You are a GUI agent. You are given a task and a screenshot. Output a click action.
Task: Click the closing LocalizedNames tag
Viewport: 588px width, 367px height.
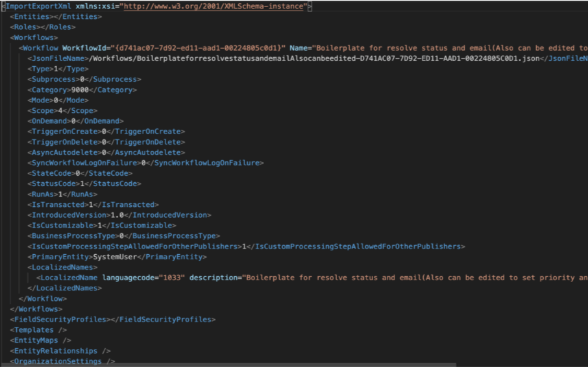[64, 288]
